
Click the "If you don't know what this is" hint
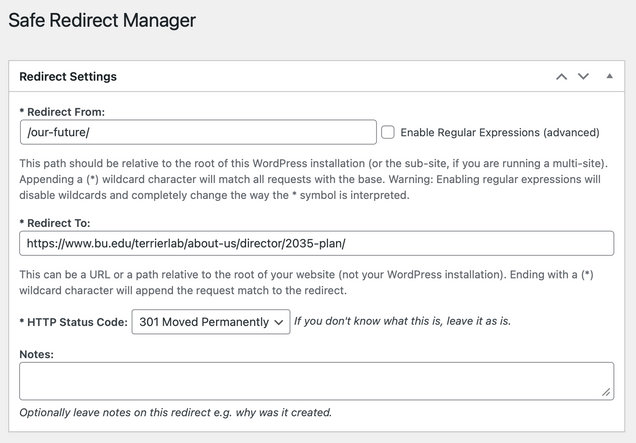coord(402,321)
